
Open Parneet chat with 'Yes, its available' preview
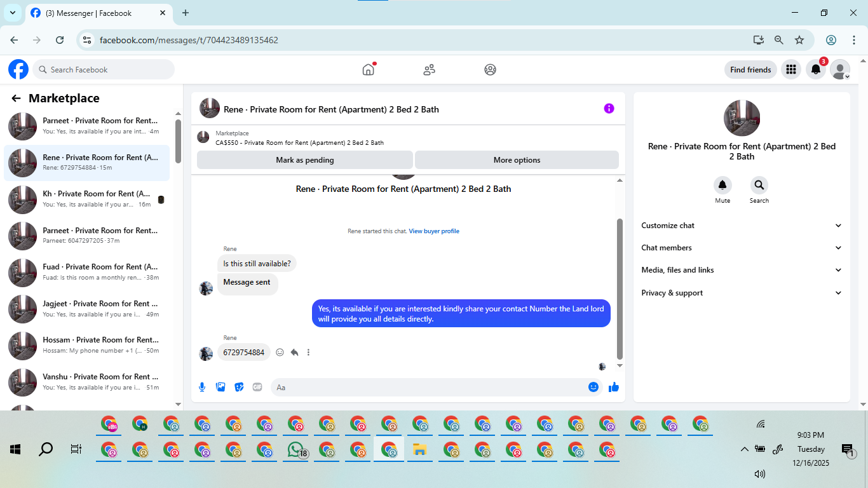(x=87, y=126)
